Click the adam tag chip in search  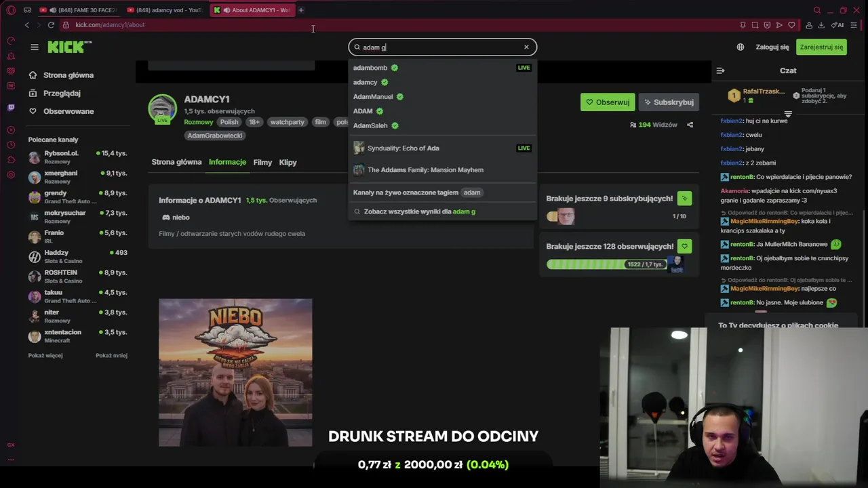[472, 192]
